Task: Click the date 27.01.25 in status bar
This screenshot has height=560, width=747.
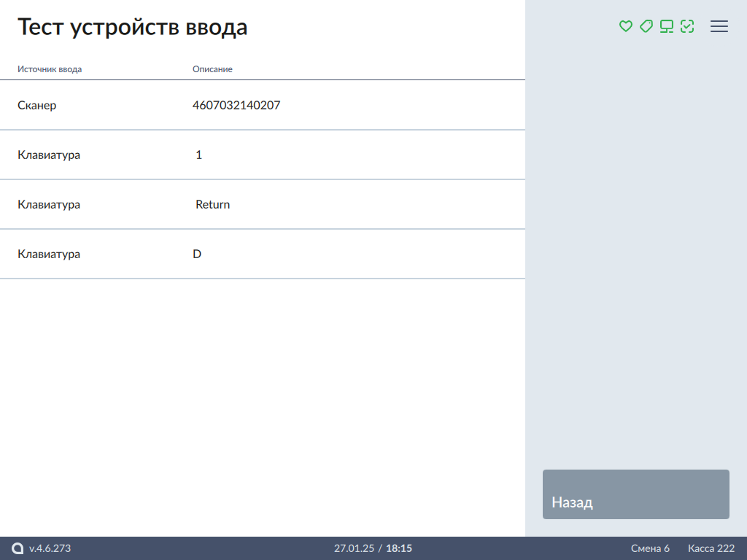Action: pos(354,548)
